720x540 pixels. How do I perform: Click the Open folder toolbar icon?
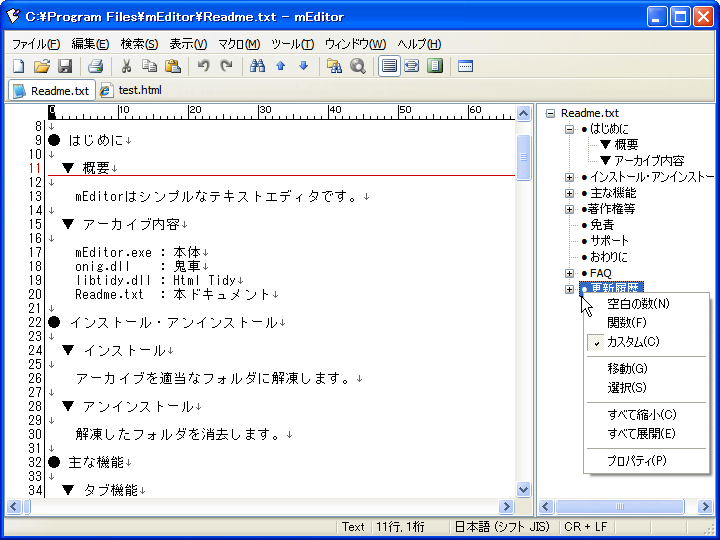pos(42,66)
